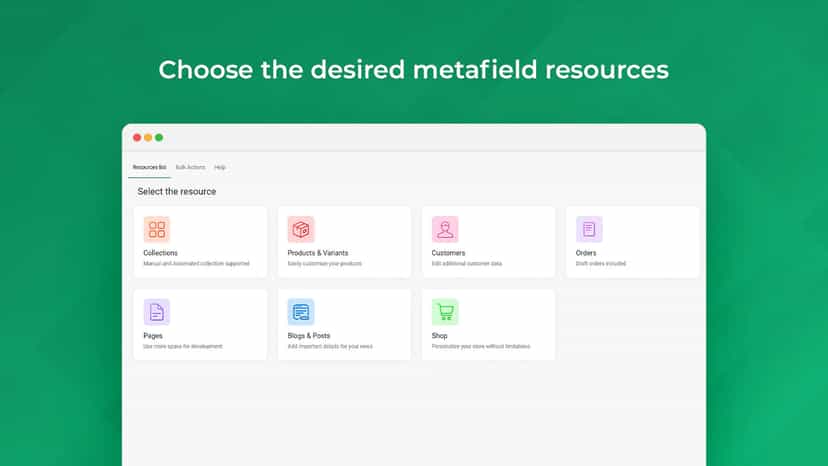Open the Help tab
This screenshot has height=466, width=828.
click(220, 167)
